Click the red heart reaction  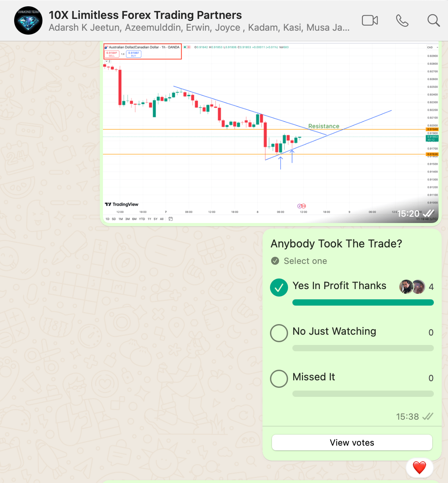[x=419, y=467]
